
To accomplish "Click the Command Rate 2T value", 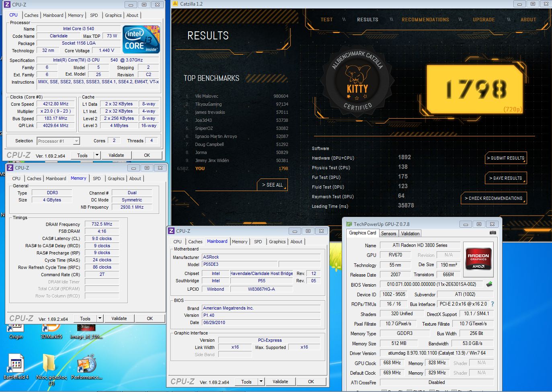I will [102, 274].
